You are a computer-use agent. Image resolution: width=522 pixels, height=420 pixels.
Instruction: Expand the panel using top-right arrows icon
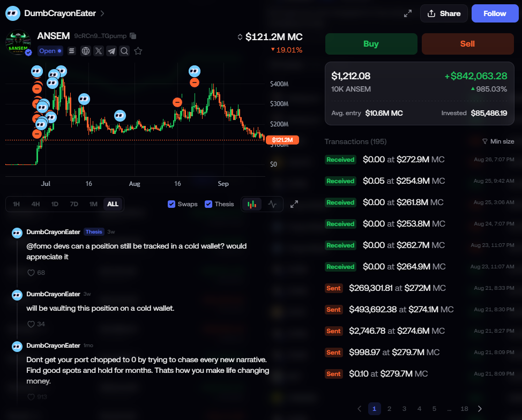pyautogui.click(x=408, y=13)
